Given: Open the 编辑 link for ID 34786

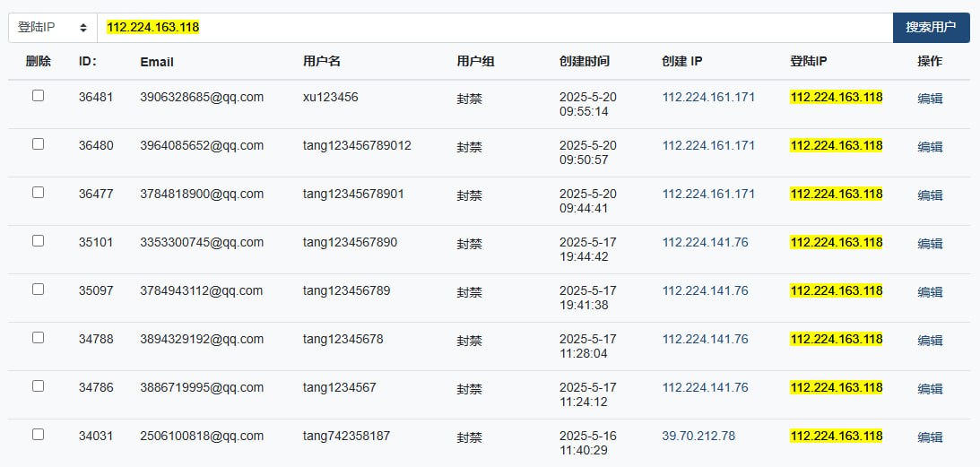Looking at the screenshot, I should (x=930, y=388).
